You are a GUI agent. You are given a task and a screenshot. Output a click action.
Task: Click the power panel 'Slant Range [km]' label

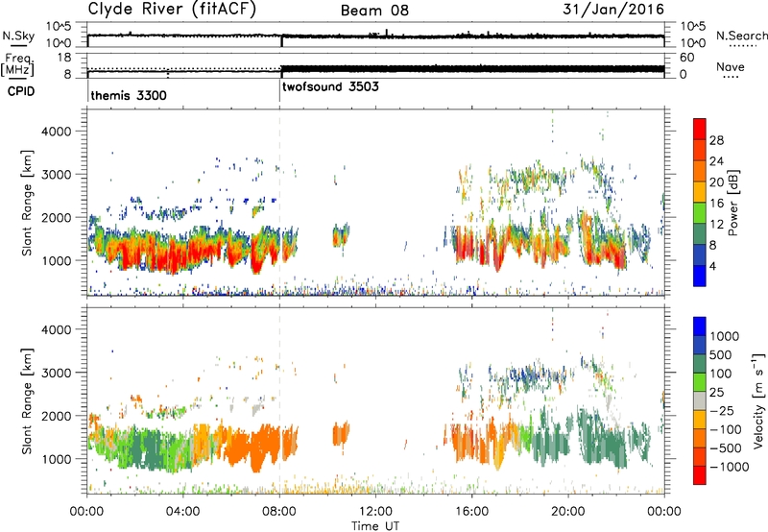click(27, 203)
